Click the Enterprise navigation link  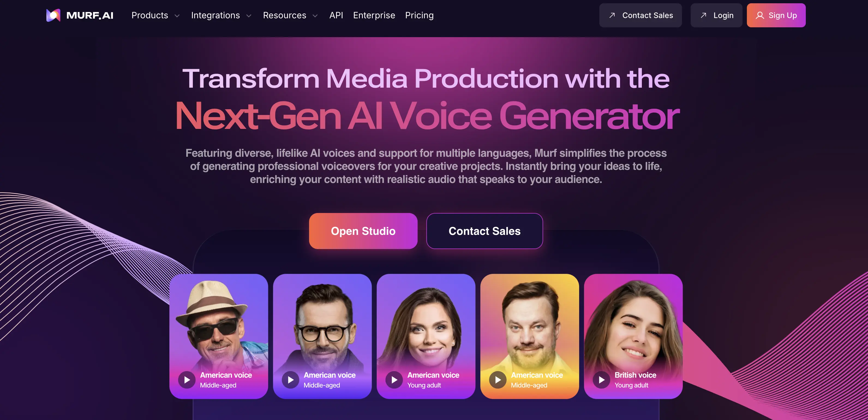(x=374, y=15)
